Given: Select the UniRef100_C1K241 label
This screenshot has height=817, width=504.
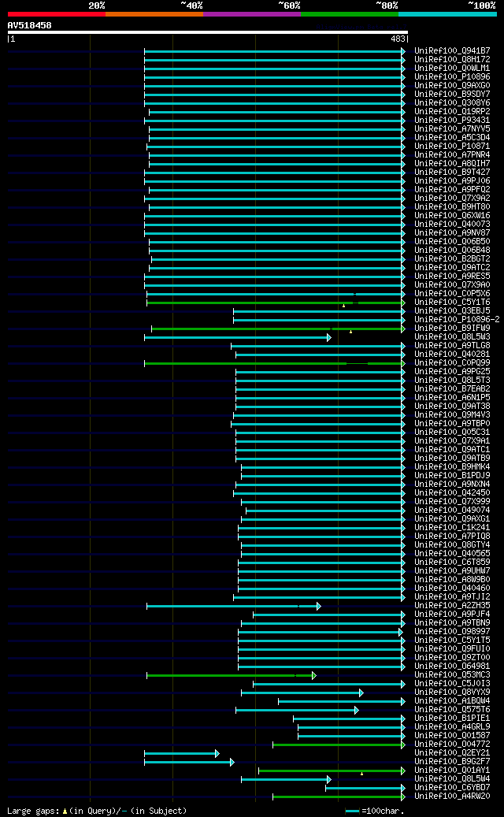Looking at the screenshot, I should tap(452, 527).
